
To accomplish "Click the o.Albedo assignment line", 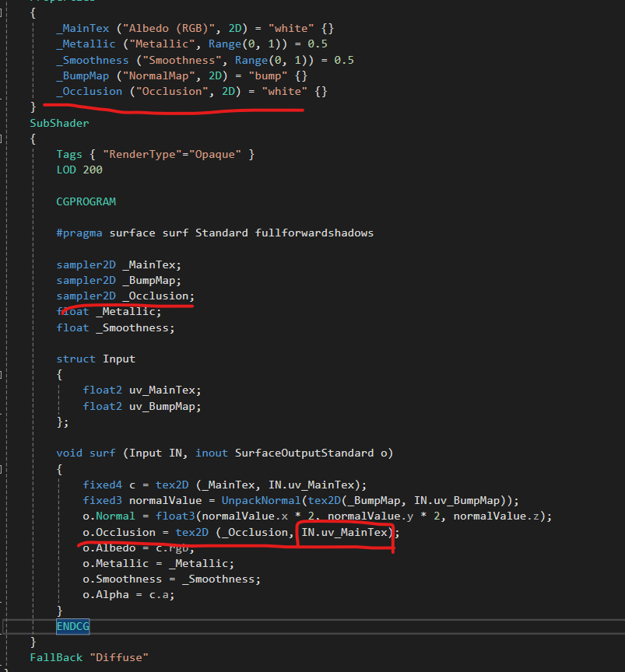I will (139, 548).
